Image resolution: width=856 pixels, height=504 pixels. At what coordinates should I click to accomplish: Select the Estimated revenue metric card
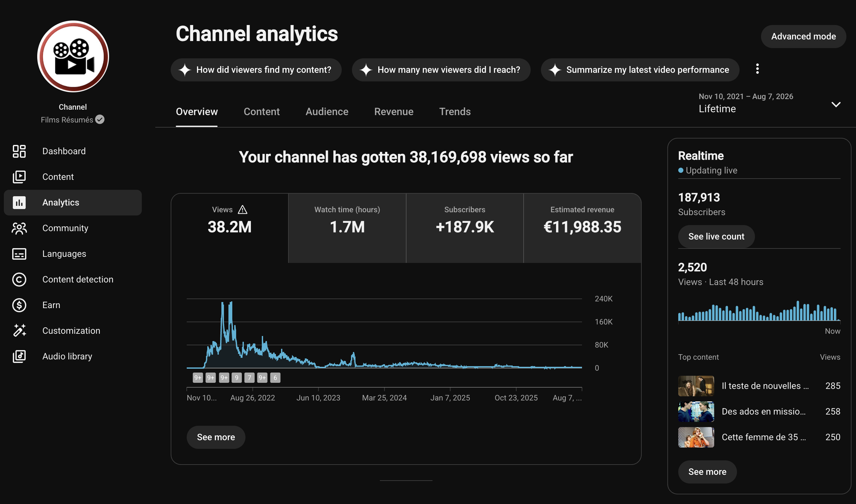pos(582,228)
